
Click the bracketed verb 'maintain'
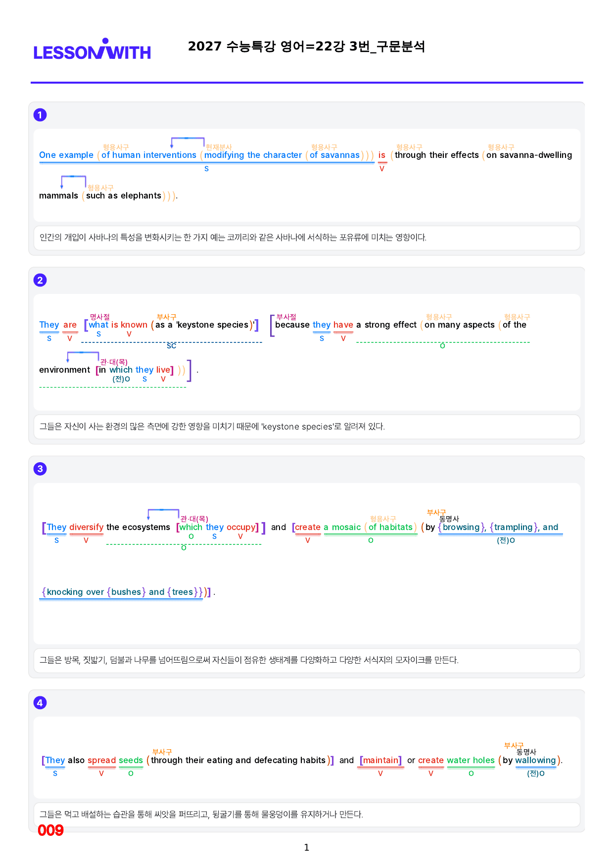click(x=380, y=760)
